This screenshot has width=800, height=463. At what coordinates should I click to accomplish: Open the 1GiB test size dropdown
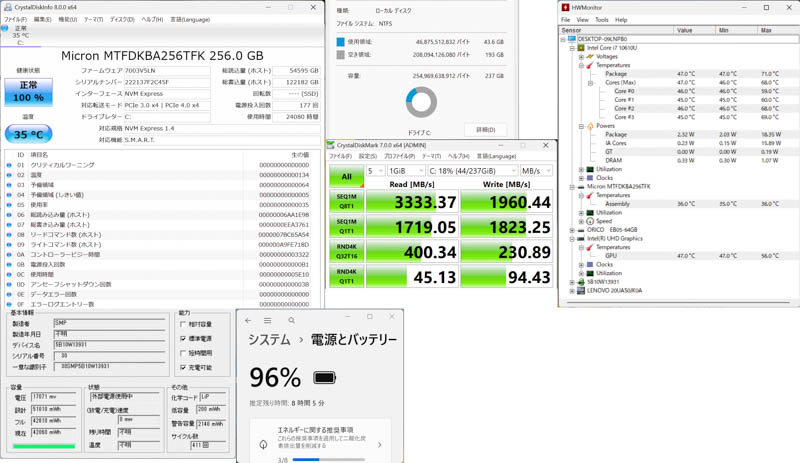405,171
